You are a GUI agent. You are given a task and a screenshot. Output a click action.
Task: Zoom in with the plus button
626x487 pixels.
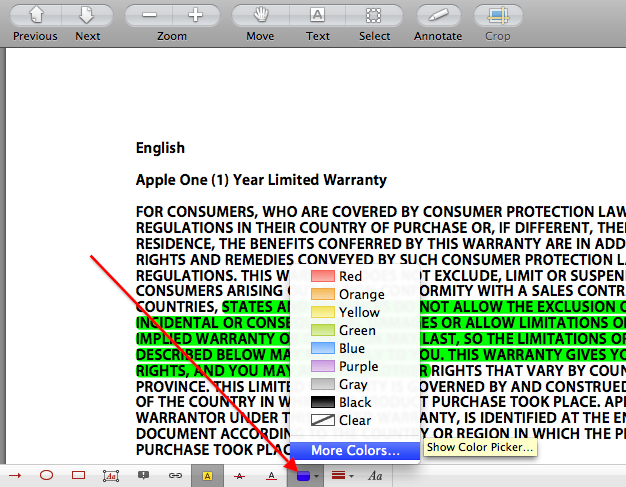point(196,16)
